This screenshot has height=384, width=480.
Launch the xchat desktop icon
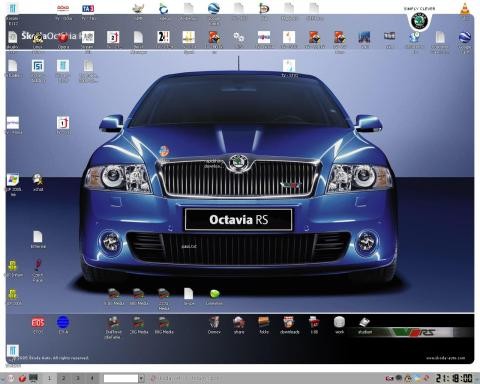[x=38, y=180]
